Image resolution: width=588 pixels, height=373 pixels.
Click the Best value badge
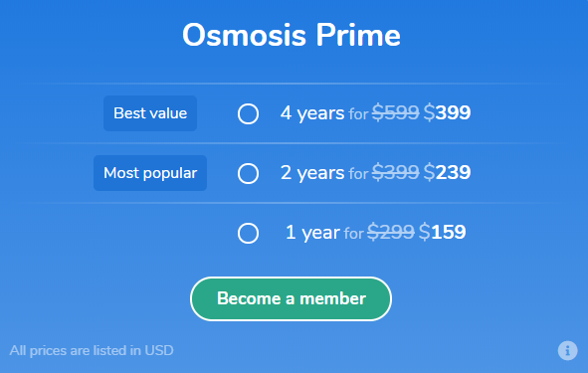(150, 113)
